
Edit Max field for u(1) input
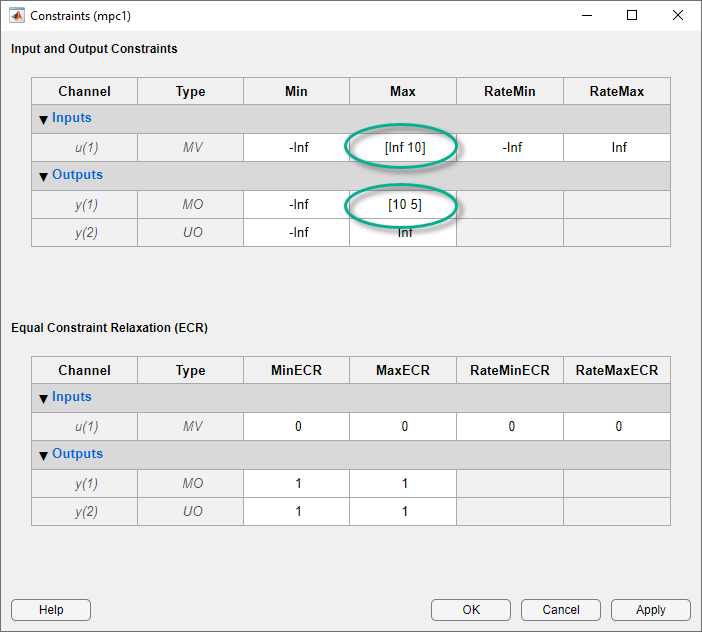(x=403, y=147)
